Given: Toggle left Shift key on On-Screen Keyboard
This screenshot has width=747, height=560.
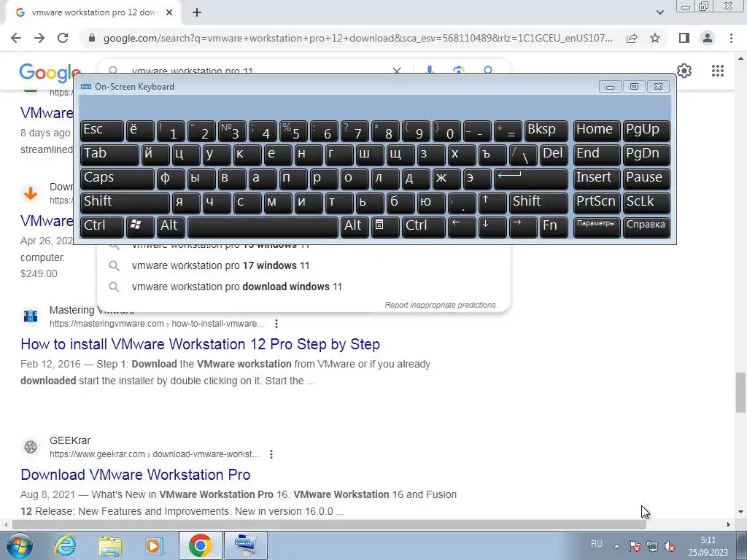Looking at the screenshot, I should [x=125, y=202].
